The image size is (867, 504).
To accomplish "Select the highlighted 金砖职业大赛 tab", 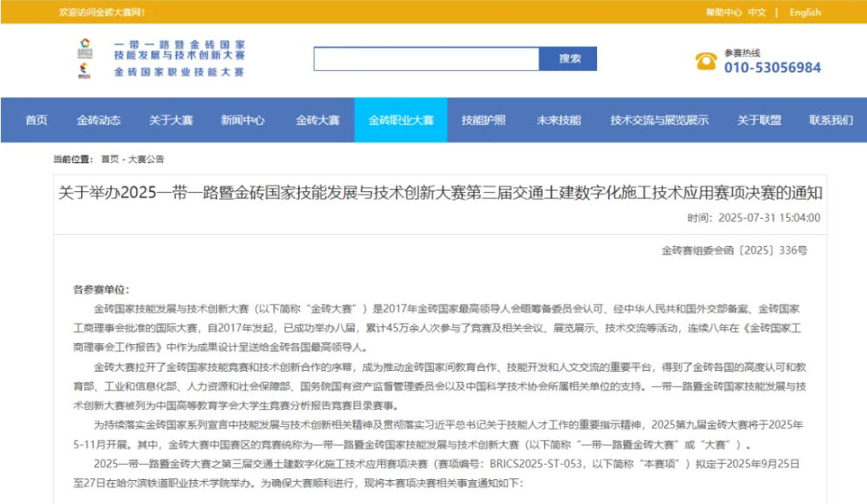I will (x=401, y=120).
